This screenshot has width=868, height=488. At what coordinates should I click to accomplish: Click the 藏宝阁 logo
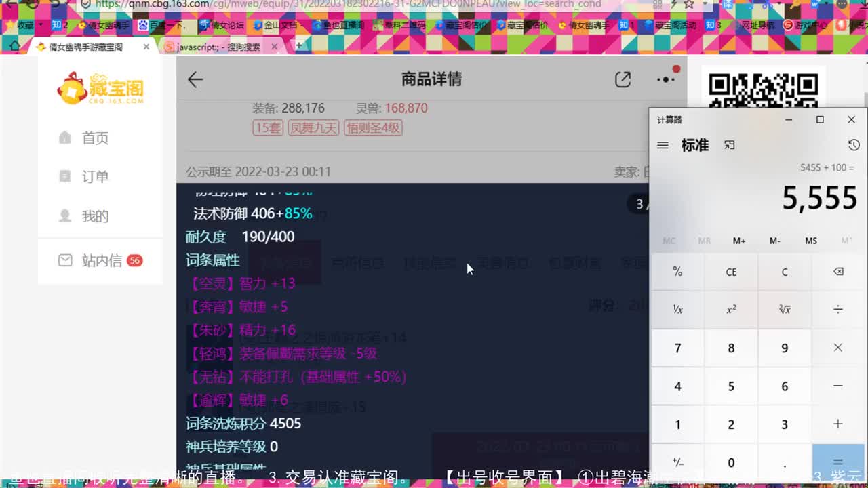click(100, 89)
